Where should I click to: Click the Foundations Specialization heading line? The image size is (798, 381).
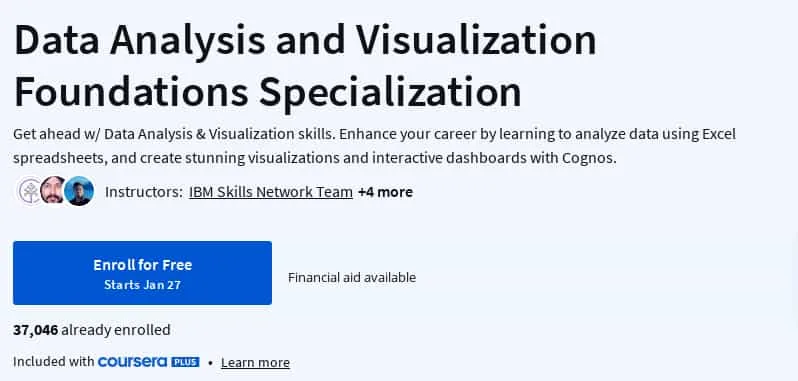[268, 92]
